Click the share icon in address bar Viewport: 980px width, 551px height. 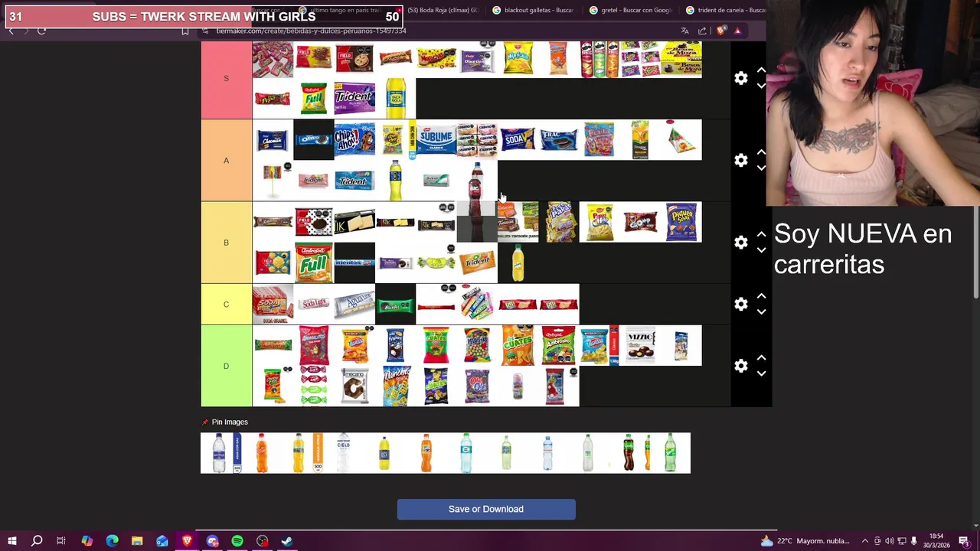tap(702, 31)
